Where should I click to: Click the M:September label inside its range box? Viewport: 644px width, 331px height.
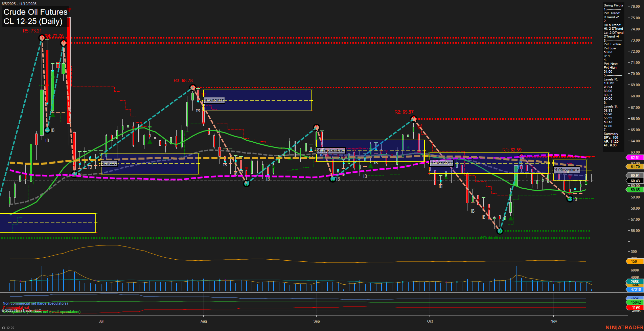coord(330,150)
